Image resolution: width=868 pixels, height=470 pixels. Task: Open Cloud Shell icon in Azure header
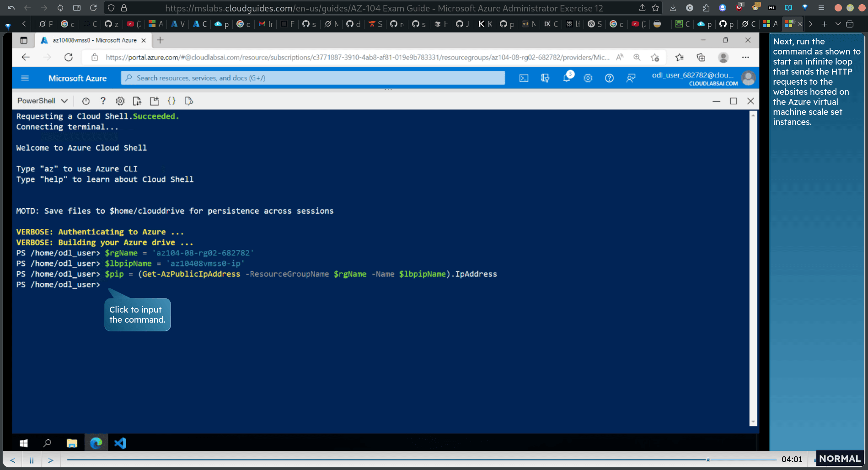click(x=524, y=78)
